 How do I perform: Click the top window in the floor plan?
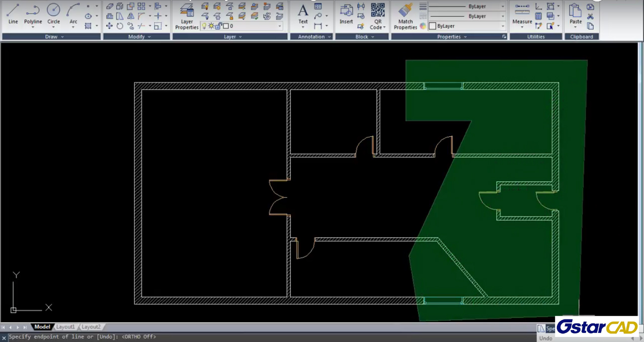point(443,86)
